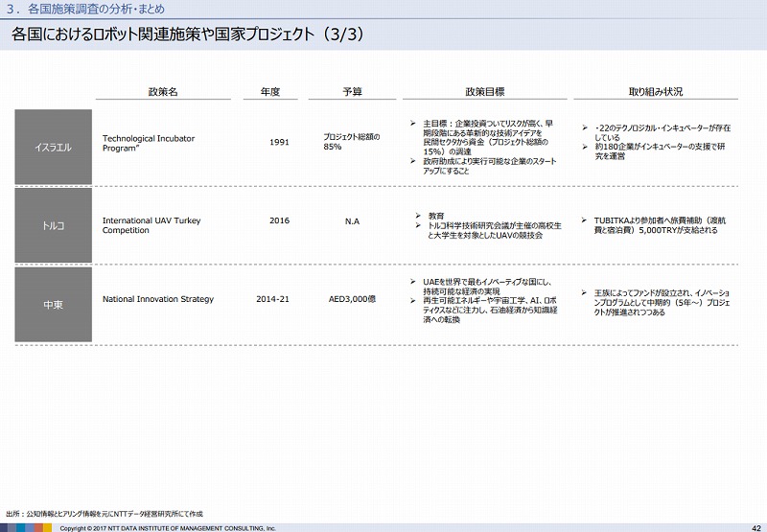
Task: Select the 政策目標 column header
Action: (x=484, y=92)
